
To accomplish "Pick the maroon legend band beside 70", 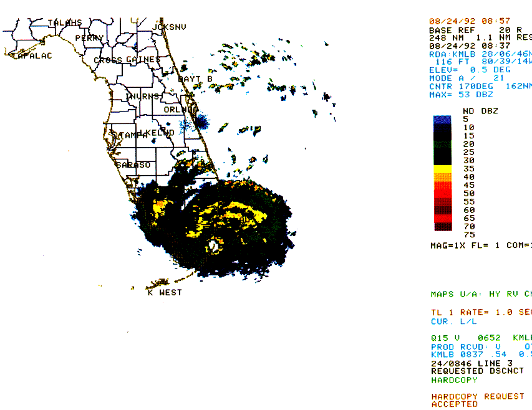I will tap(443, 227).
